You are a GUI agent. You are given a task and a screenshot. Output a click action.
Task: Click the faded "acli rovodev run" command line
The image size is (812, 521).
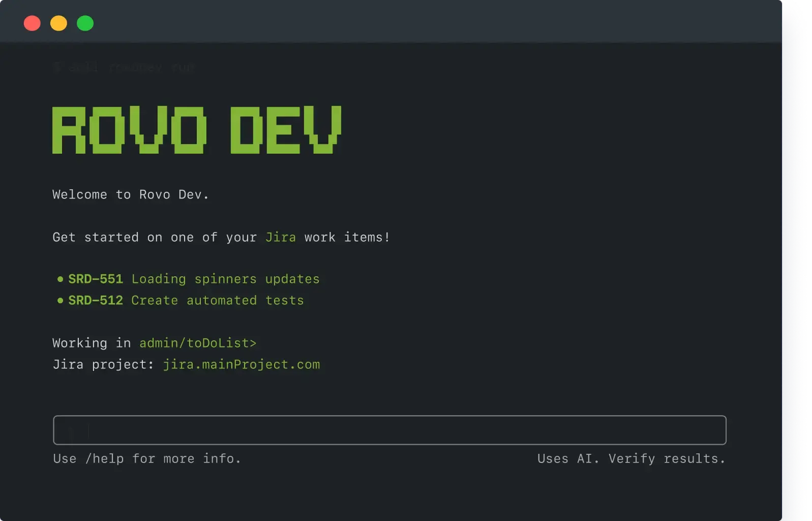point(125,67)
